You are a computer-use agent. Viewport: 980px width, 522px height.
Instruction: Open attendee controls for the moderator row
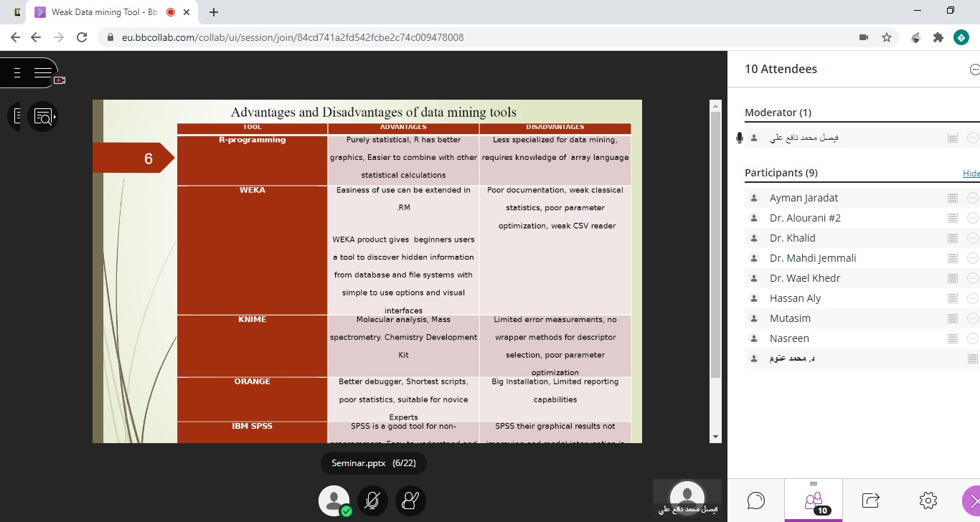[x=973, y=138]
